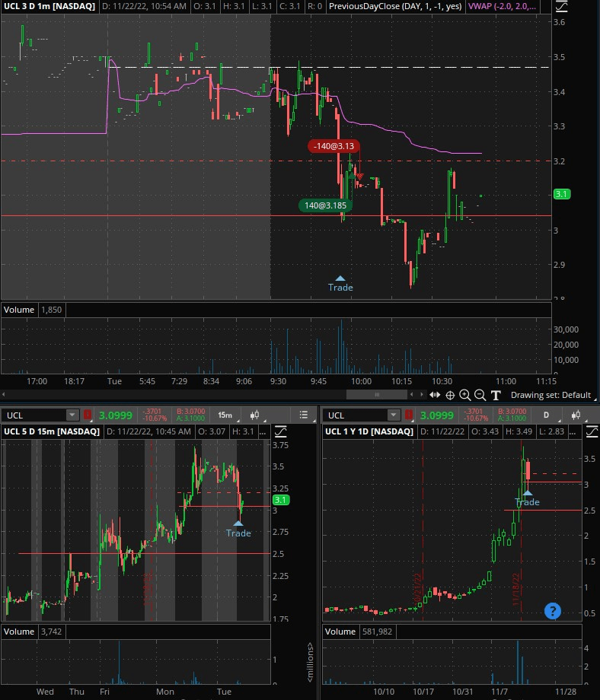Click the 9:30 label on the 1m time axis
This screenshot has height=700, width=600.
tap(278, 381)
